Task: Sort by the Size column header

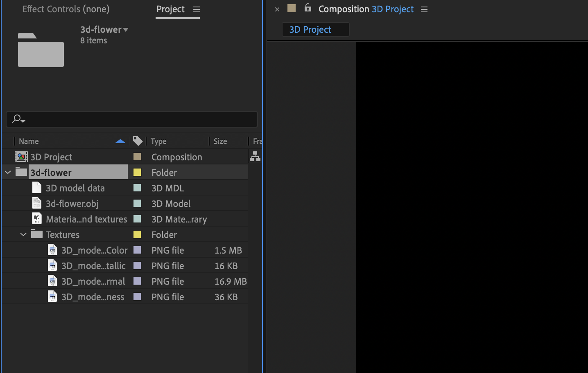Action: coord(220,141)
